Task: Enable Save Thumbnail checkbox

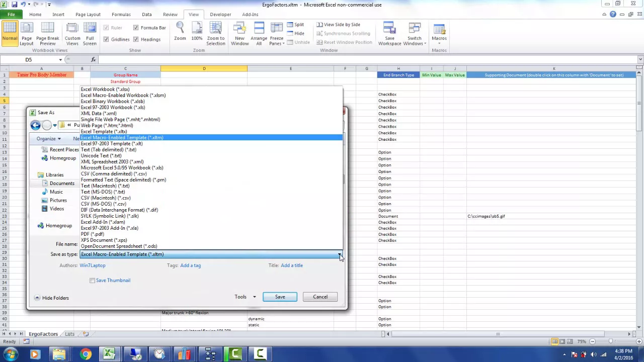Action: click(93, 281)
